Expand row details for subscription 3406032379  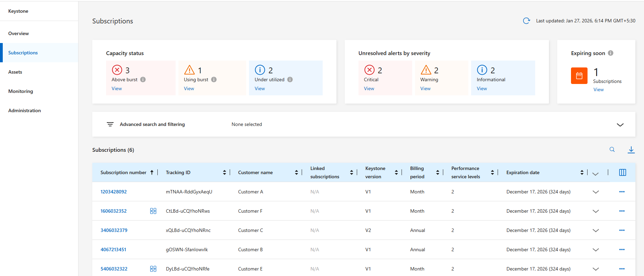[595, 230]
